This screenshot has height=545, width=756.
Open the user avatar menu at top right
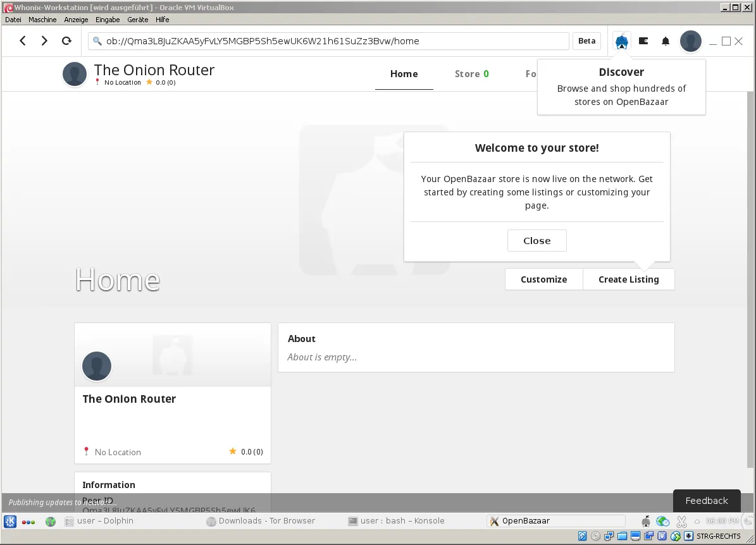point(690,41)
